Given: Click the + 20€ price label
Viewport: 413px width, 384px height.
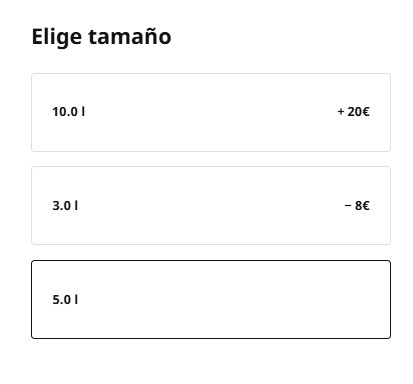Looking at the screenshot, I should [x=353, y=112].
